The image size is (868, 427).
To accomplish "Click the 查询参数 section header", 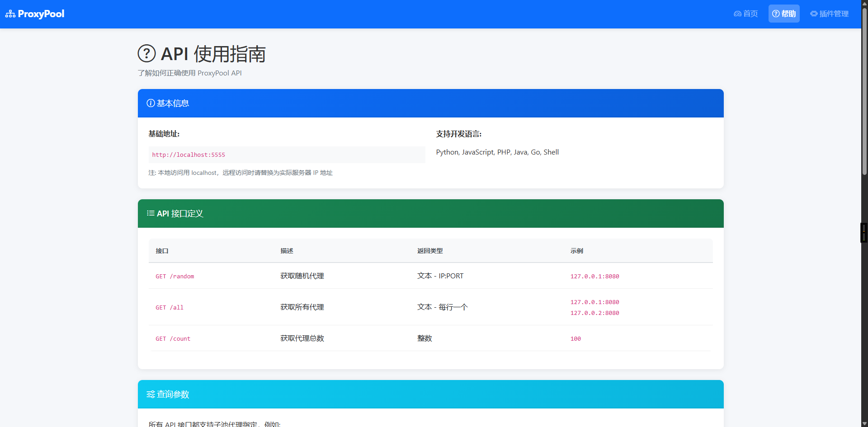I will click(x=431, y=394).
